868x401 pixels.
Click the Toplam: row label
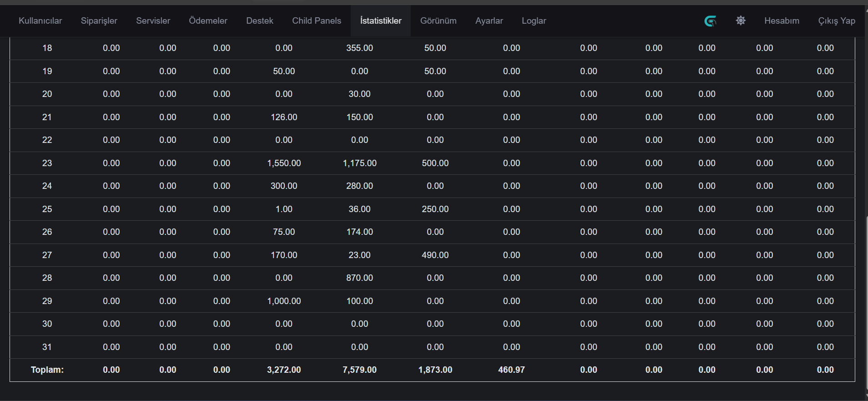[x=47, y=370]
